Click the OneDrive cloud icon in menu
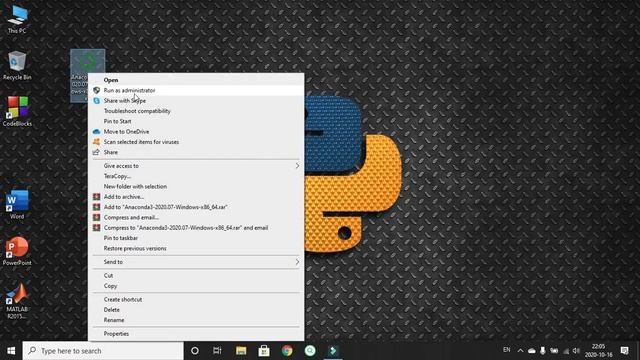This screenshot has width=640, height=360. tap(96, 131)
